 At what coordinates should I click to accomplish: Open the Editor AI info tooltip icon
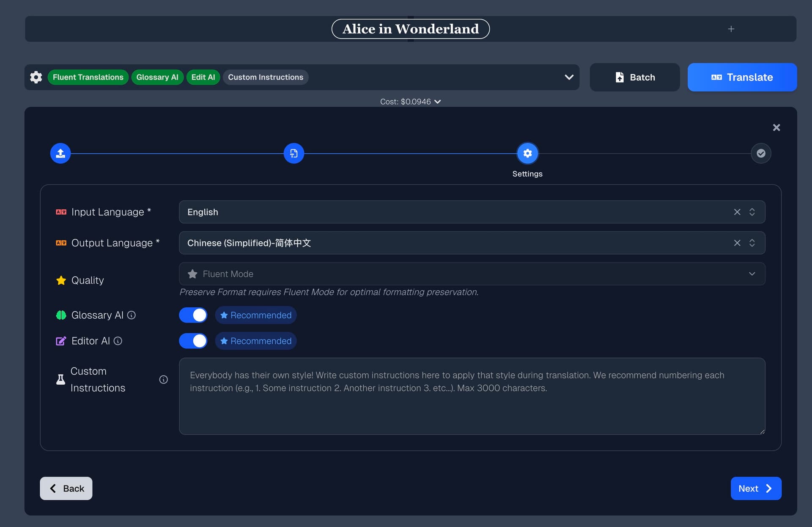(118, 341)
